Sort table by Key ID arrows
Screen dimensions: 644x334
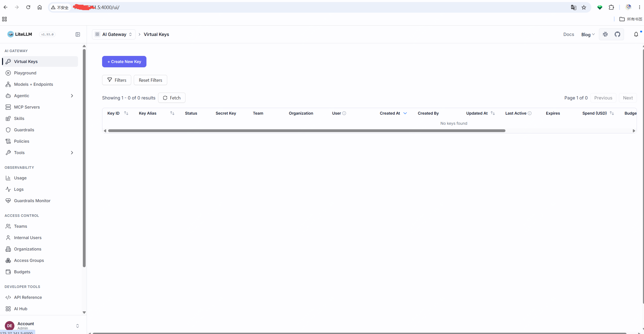point(126,113)
